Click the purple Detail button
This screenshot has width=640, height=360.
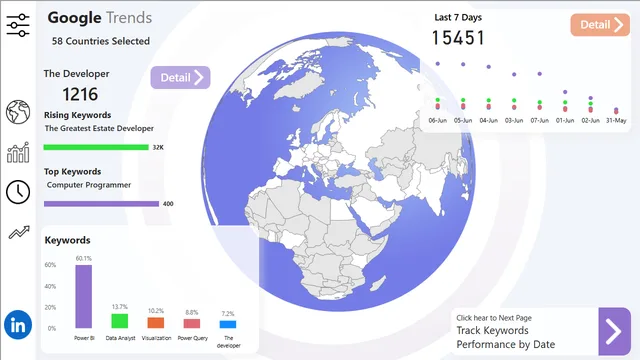pos(180,78)
